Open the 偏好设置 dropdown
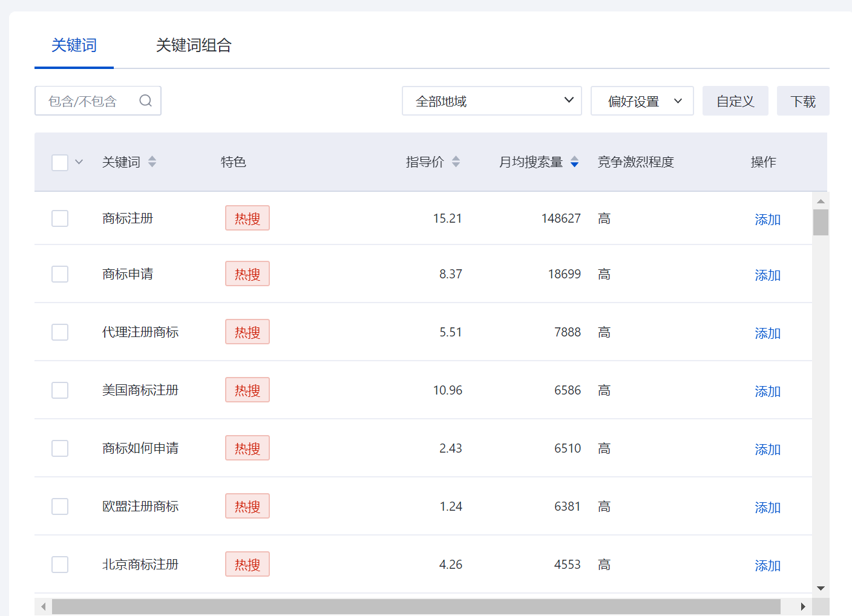Image resolution: width=852 pixels, height=616 pixels. click(x=642, y=100)
